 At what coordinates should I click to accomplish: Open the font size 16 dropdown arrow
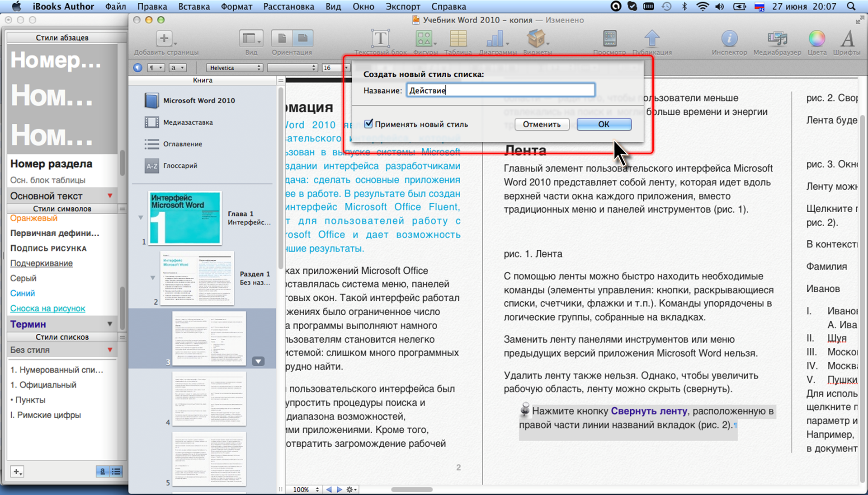coord(347,68)
